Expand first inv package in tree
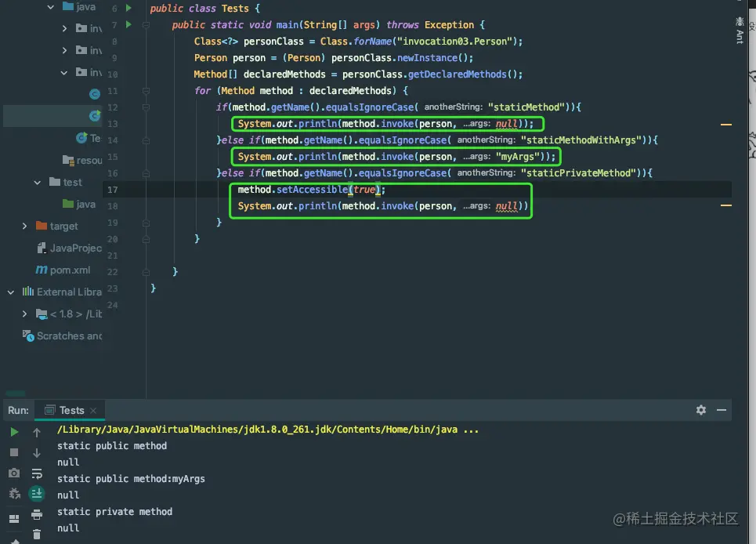 coord(64,28)
